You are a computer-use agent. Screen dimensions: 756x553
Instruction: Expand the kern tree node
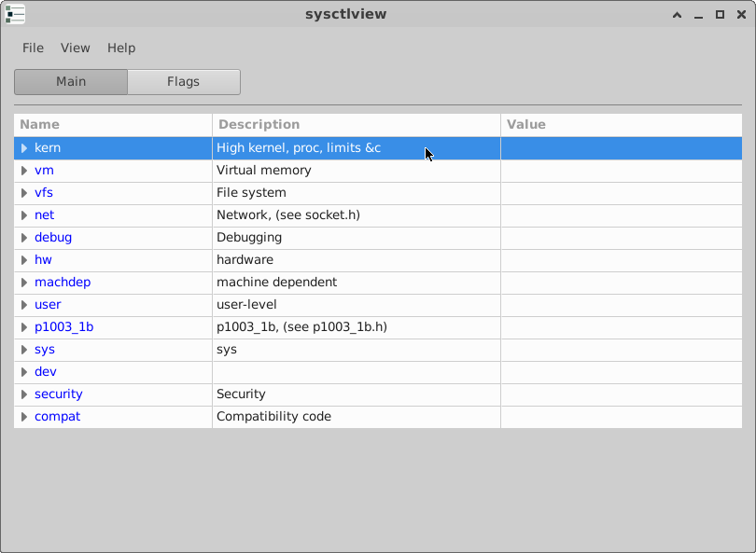click(24, 148)
